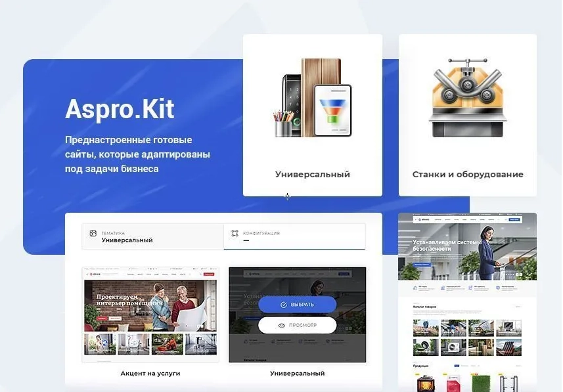563x392 pixels.
Task: Click the security systems hero banner preview
Action: pyautogui.click(x=468, y=246)
